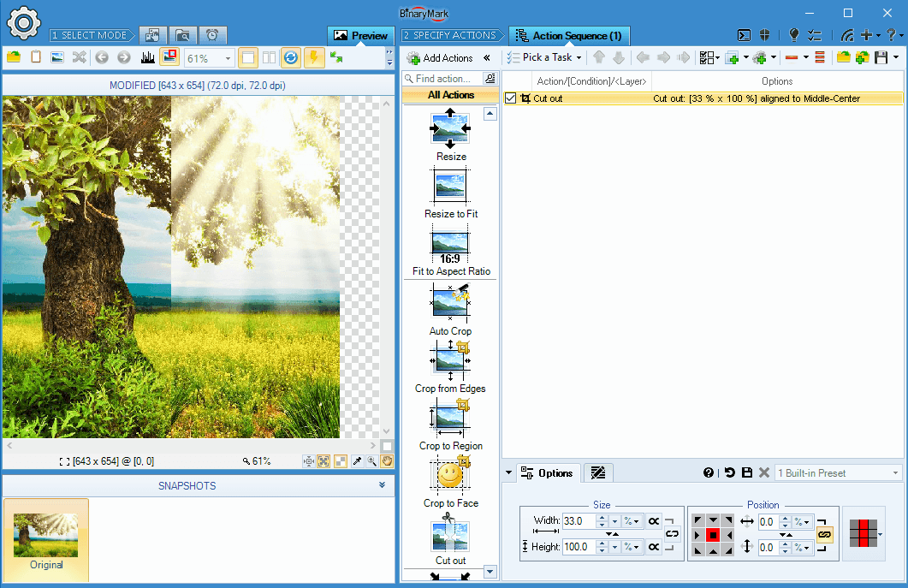Open the 61% zoom level dropdown
This screenshot has height=588, width=908.
(x=228, y=58)
